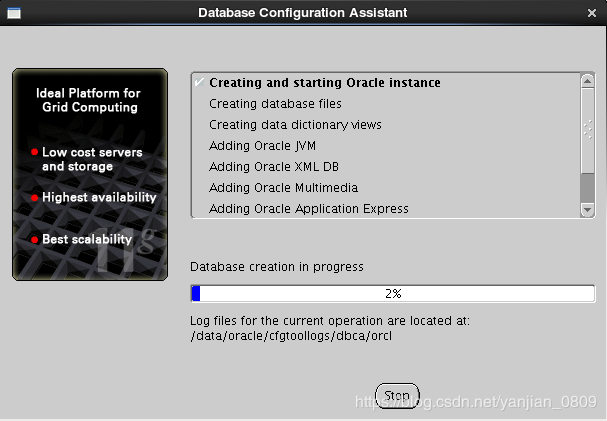Select 'Creating database files' step

coord(275,104)
